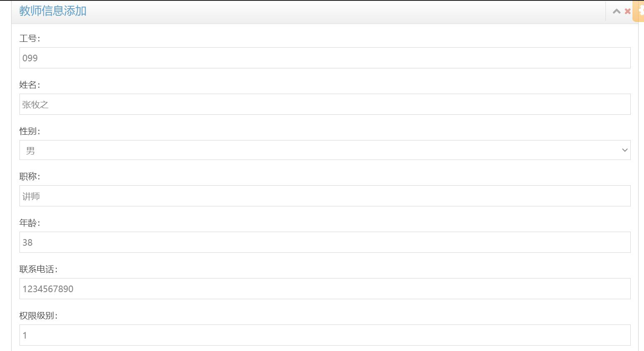
Task: Click into the 工号 field showing 099
Action: 325,58
